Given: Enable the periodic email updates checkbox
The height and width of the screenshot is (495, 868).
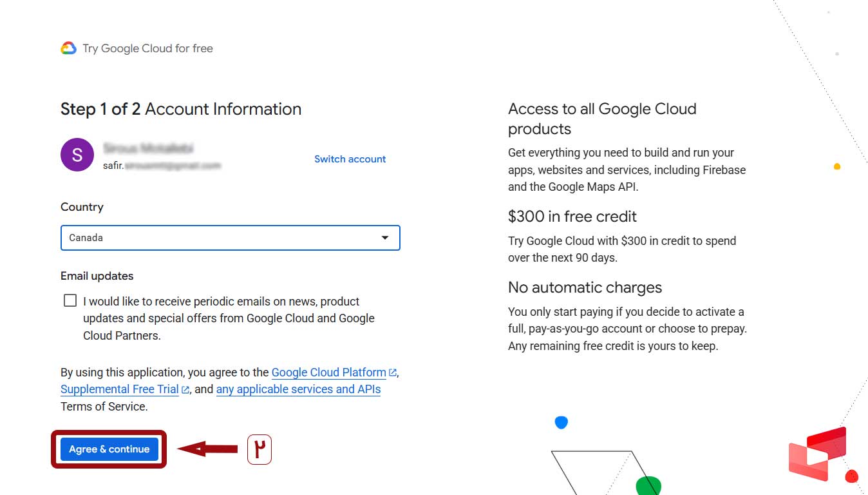Looking at the screenshot, I should [x=70, y=301].
